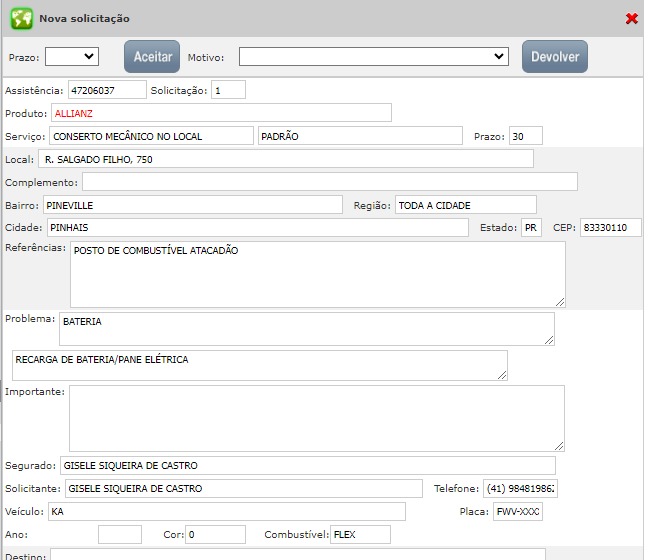Click the Assistência number field
Screen dimensions: 658x560
pyautogui.click(x=107, y=90)
